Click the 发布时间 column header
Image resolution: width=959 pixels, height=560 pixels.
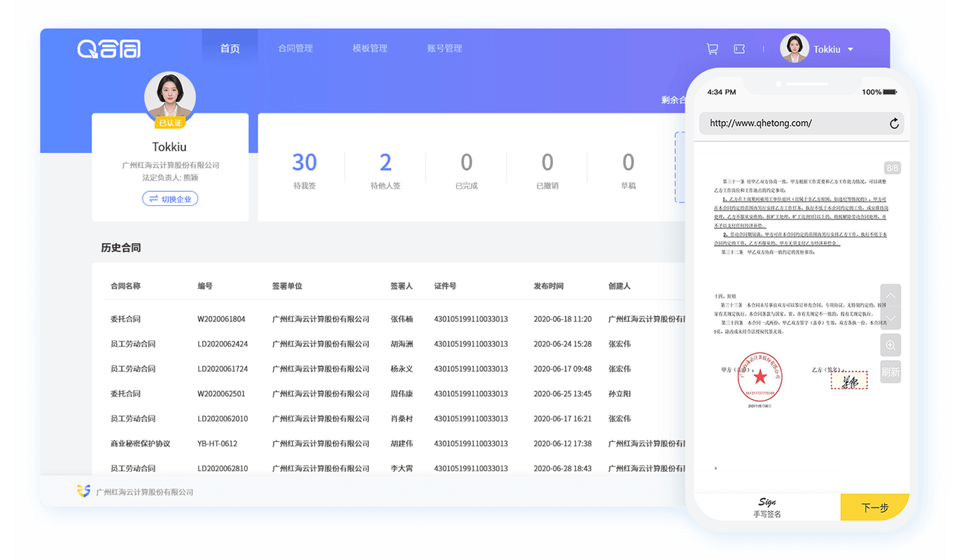click(548, 286)
